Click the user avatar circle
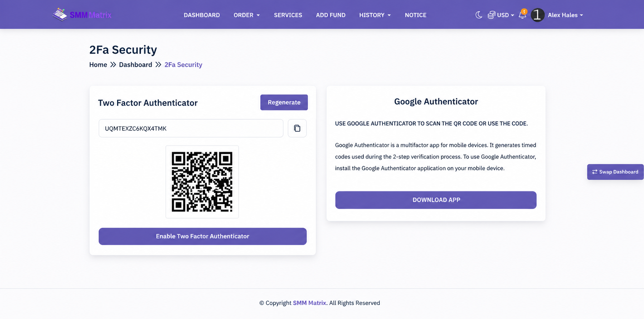The height and width of the screenshot is (319, 644). [538, 15]
